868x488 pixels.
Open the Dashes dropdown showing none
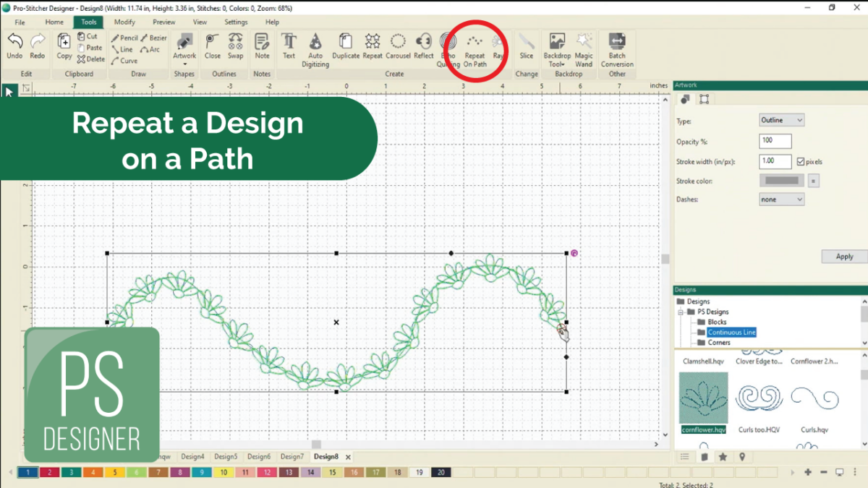782,199
